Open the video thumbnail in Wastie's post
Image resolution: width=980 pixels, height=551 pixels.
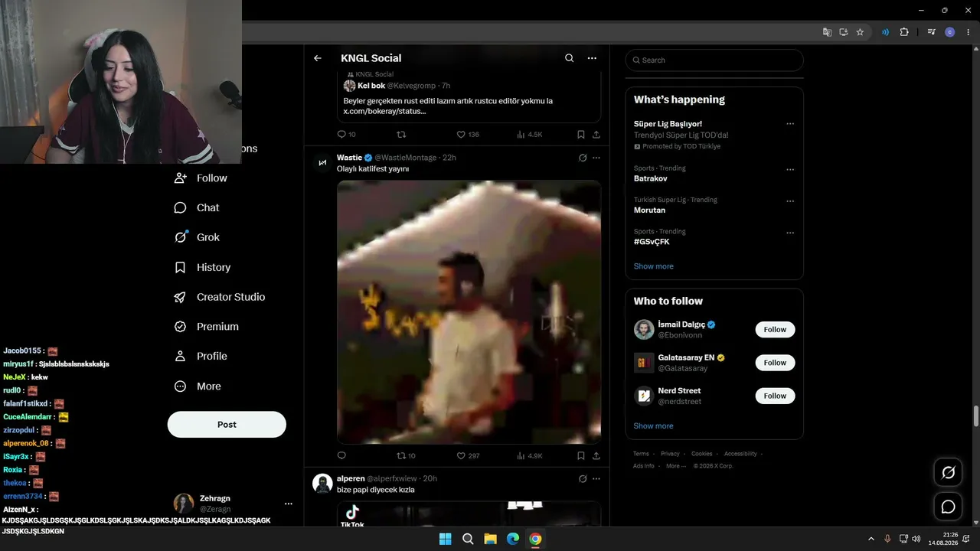[x=469, y=312]
